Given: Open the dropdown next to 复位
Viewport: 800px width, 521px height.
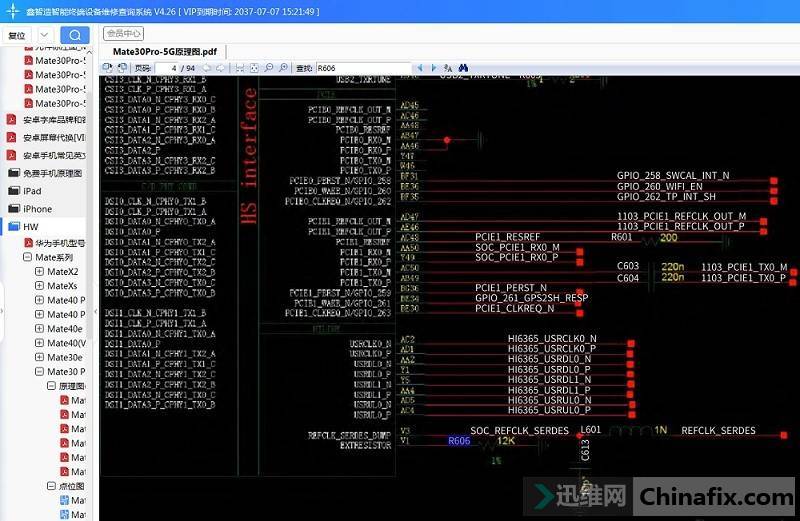Looking at the screenshot, I should (x=45, y=35).
